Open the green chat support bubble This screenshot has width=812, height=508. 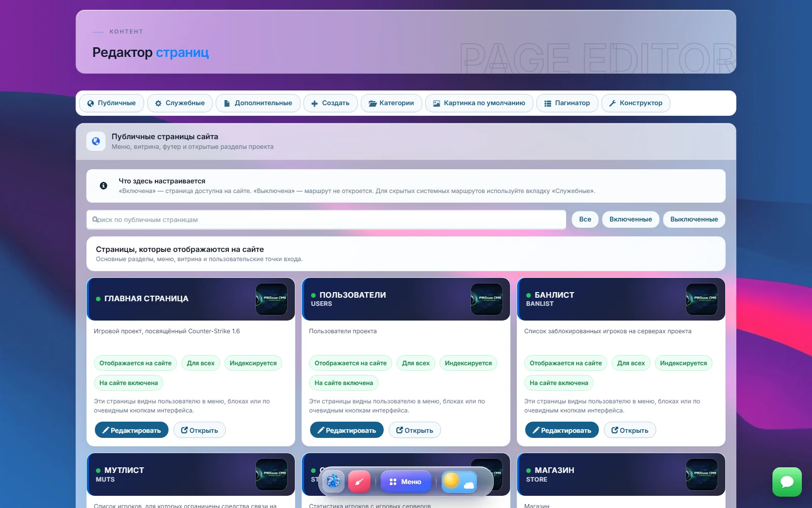(787, 482)
